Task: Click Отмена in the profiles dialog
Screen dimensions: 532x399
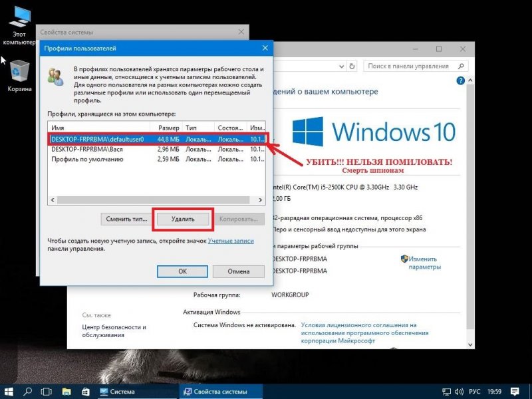Action: (x=239, y=271)
